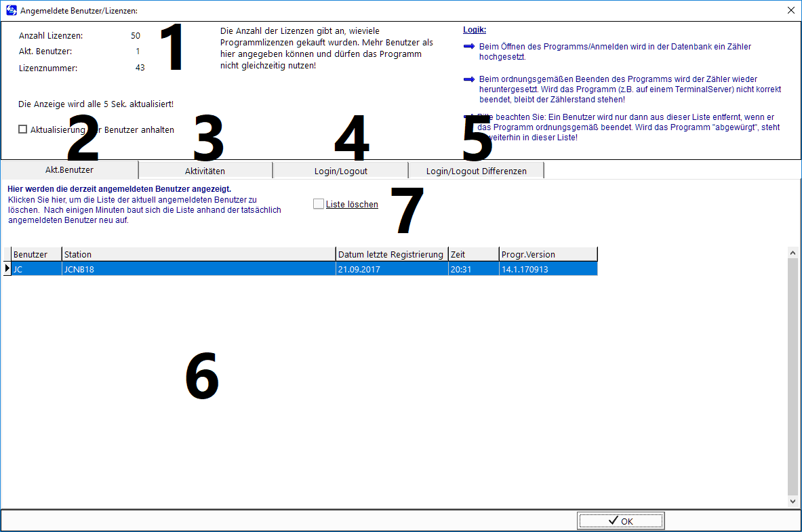Click the scrollbar up arrow
This screenshot has width=802, height=532.
[x=793, y=253]
